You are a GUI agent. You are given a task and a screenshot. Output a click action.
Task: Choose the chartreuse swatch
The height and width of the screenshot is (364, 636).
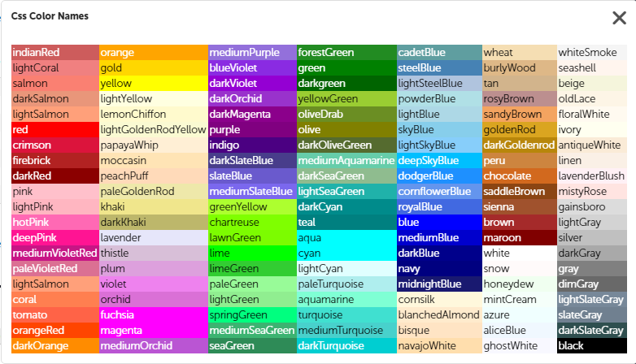pos(253,222)
